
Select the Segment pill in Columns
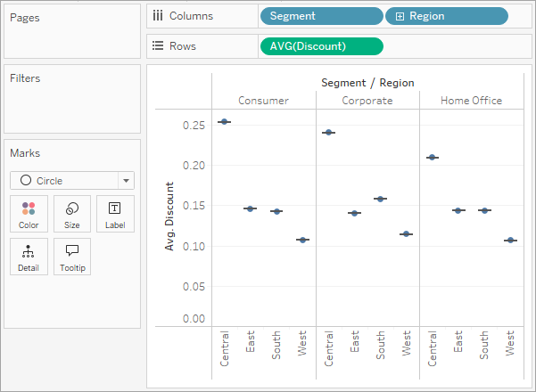[322, 16]
